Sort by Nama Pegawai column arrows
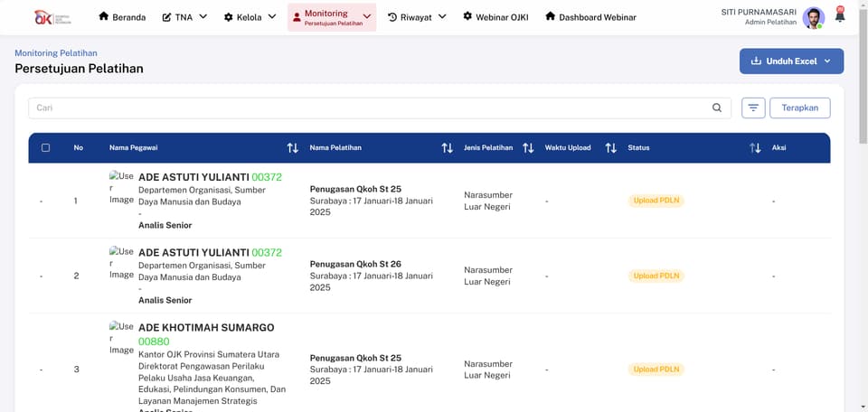Screen dimensions: 868x412 pyautogui.click(x=292, y=147)
